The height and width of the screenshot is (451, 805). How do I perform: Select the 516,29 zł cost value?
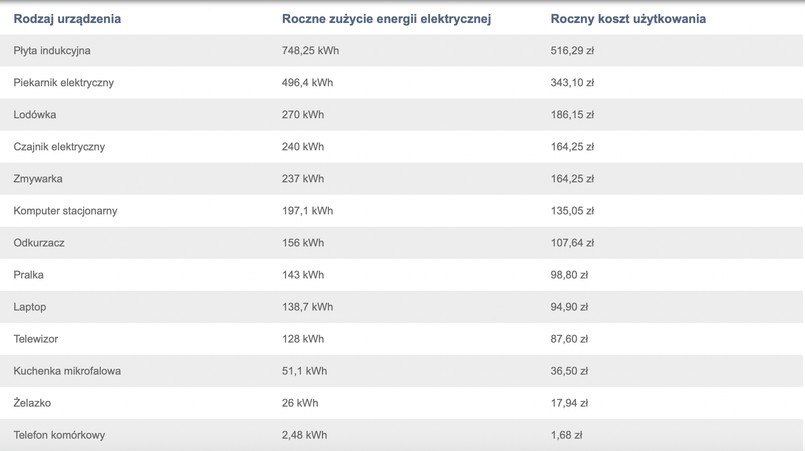pyautogui.click(x=573, y=50)
